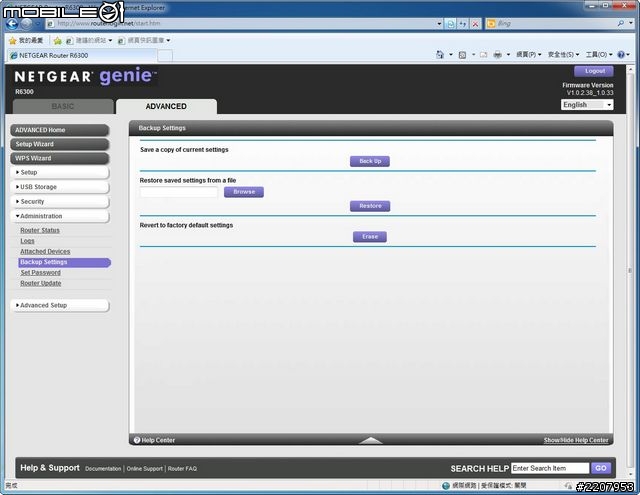Click the read mail icon in command bar
This screenshot has height=495, width=640.
point(483,54)
